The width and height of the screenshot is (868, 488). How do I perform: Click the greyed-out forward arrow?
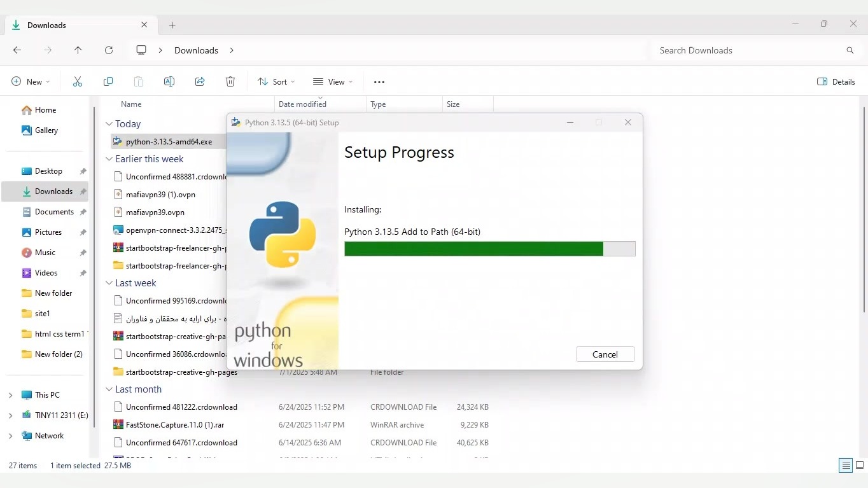click(48, 50)
